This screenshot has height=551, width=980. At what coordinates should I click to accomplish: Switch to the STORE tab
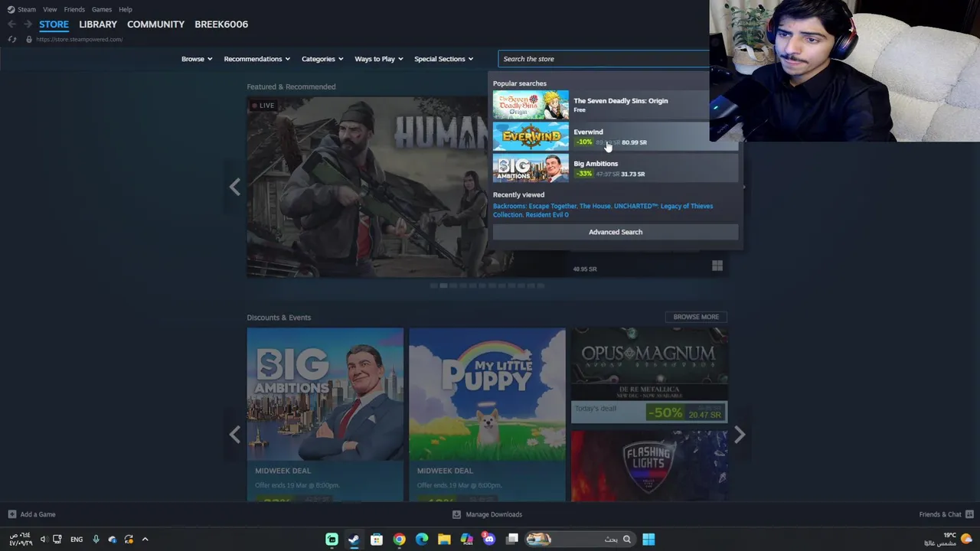click(54, 24)
